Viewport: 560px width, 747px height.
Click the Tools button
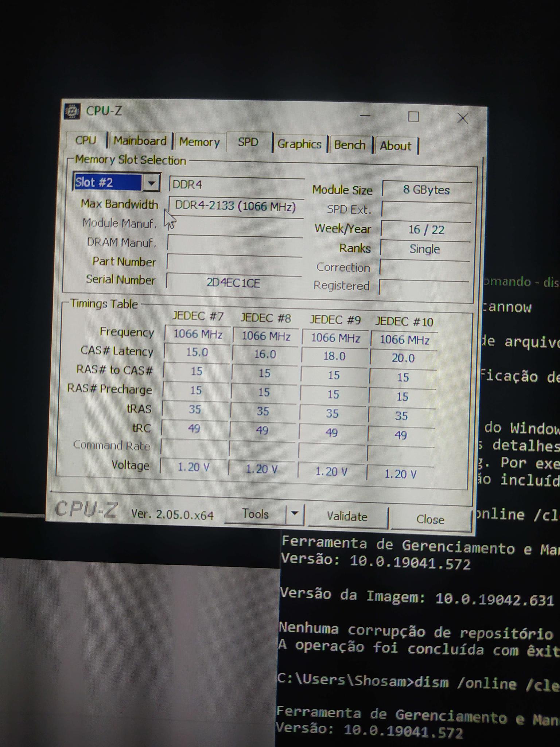(256, 514)
